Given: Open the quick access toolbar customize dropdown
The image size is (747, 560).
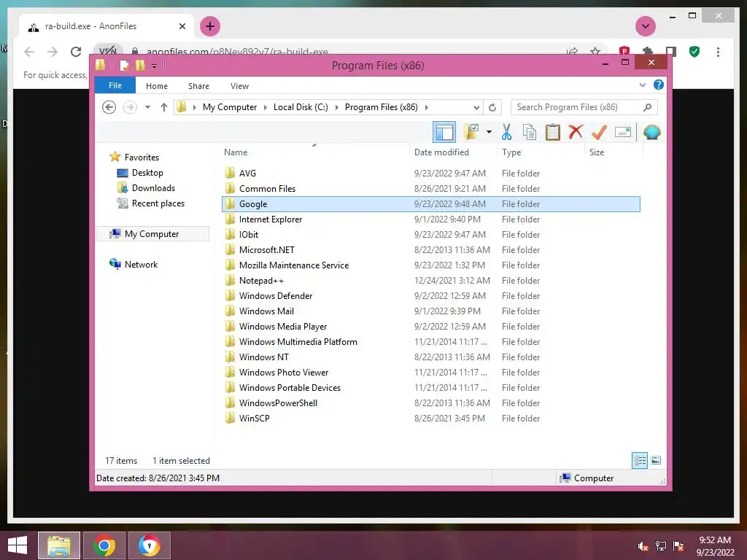Looking at the screenshot, I should (x=155, y=66).
